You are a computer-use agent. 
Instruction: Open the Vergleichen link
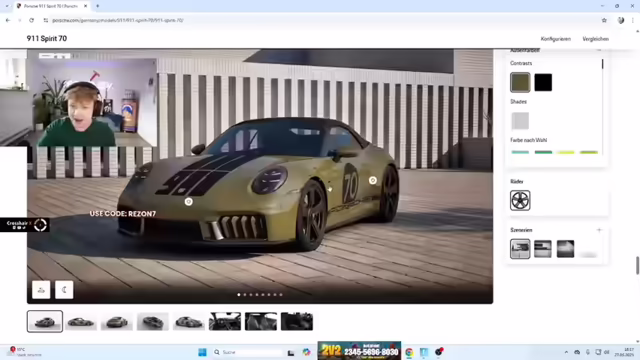596,39
